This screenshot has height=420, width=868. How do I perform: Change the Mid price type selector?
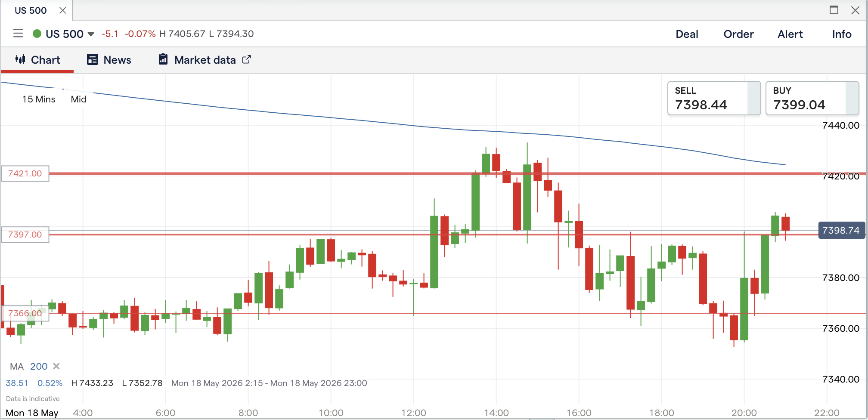79,99
